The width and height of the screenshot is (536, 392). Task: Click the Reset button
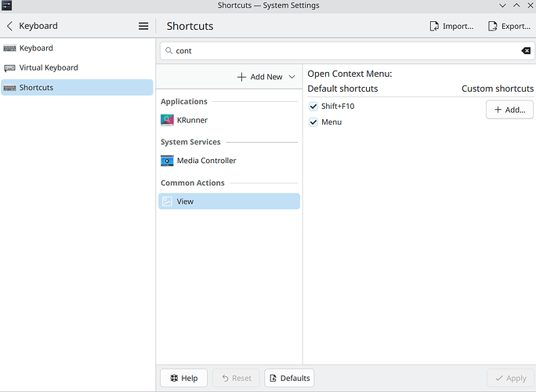236,378
